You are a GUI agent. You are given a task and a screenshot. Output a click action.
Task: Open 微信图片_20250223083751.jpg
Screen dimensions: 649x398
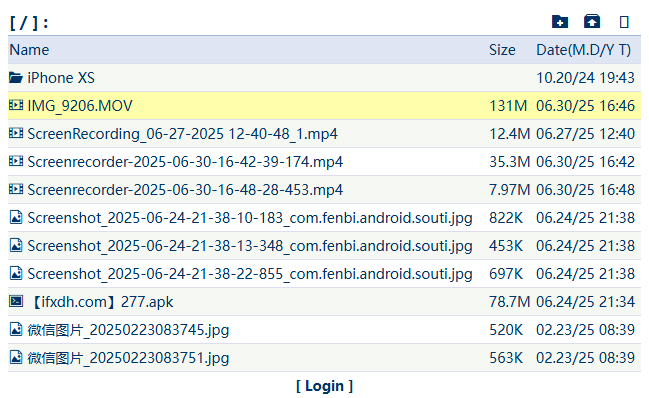[x=128, y=358]
